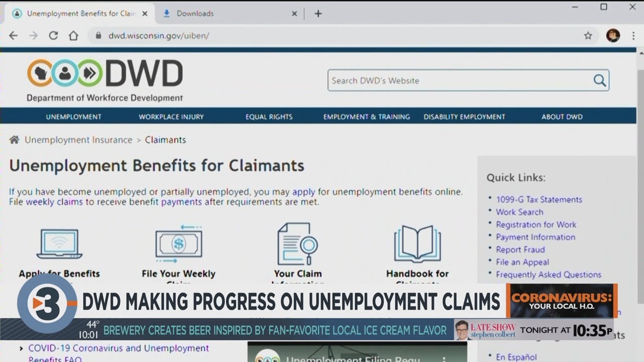Image resolution: width=644 pixels, height=362 pixels.
Task: Open COVID-19 Coronavirus and Unemployment Benefits FAQ
Action: point(118,352)
